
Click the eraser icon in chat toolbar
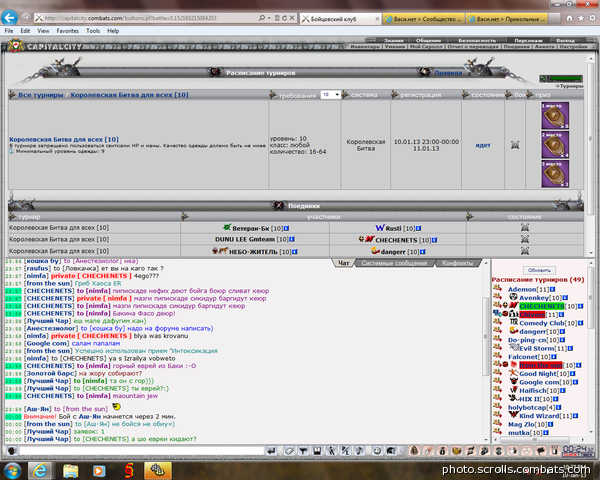[x=289, y=451]
